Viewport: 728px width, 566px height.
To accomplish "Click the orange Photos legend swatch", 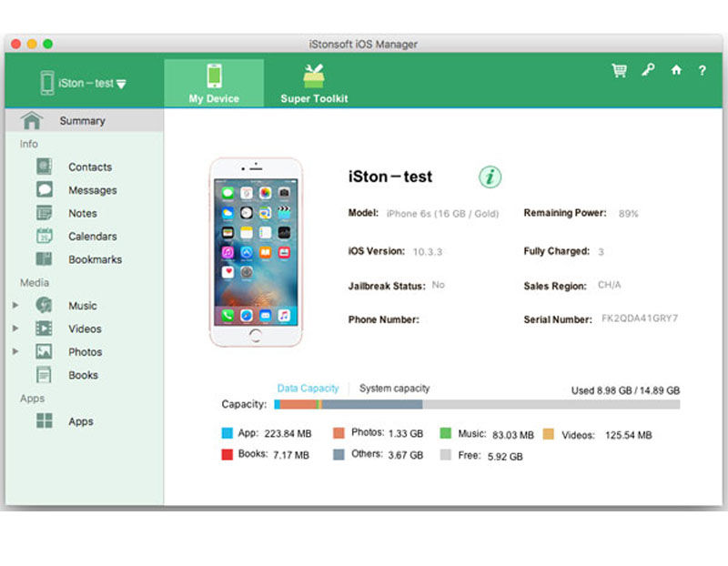I will 339,433.
